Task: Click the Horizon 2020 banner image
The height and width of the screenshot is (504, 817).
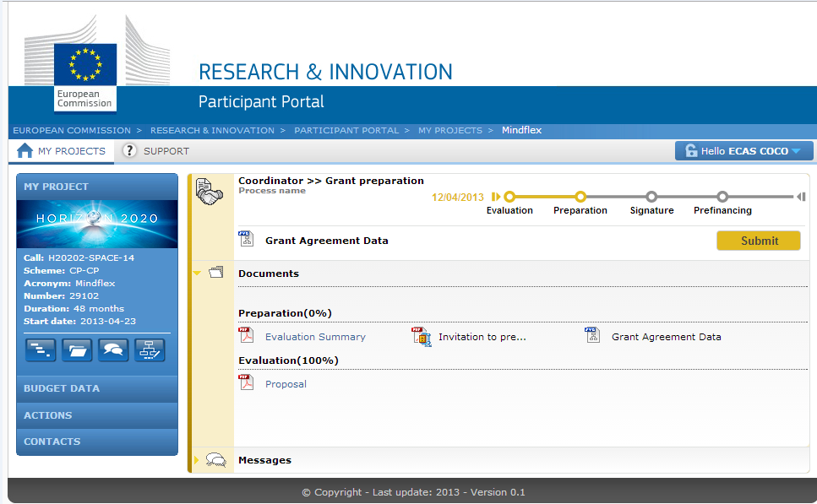Action: click(97, 224)
